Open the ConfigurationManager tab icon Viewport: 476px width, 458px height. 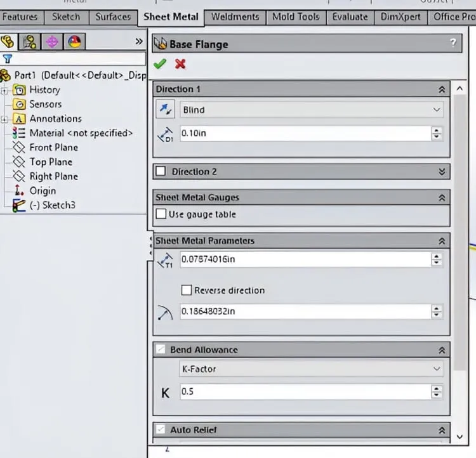29,42
